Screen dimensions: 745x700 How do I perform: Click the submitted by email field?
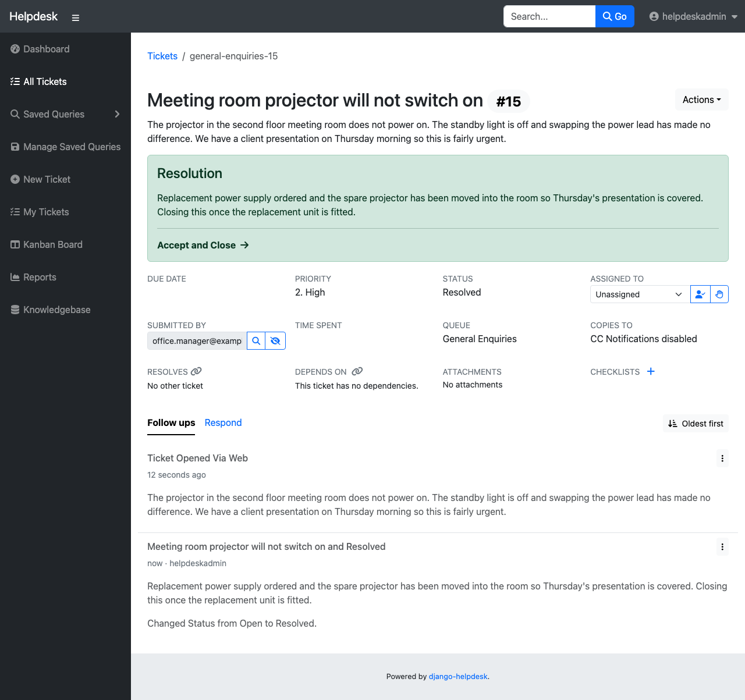[x=197, y=341]
